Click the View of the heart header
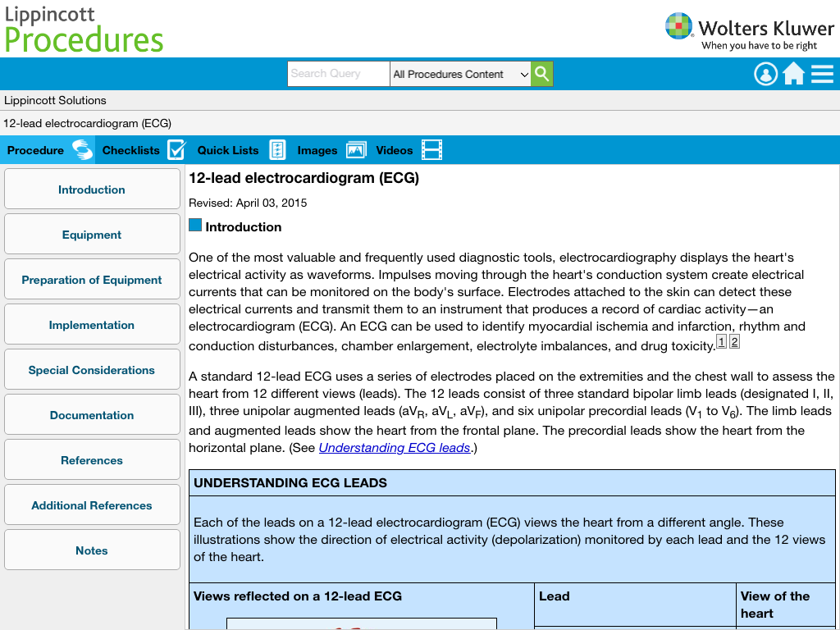The width and height of the screenshot is (840, 630). point(774,605)
